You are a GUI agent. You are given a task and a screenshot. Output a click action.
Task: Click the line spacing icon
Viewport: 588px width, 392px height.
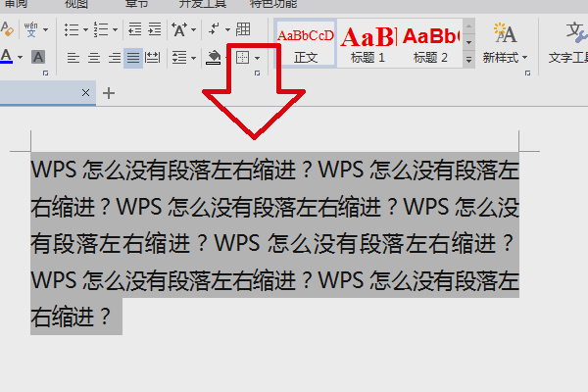[179, 58]
